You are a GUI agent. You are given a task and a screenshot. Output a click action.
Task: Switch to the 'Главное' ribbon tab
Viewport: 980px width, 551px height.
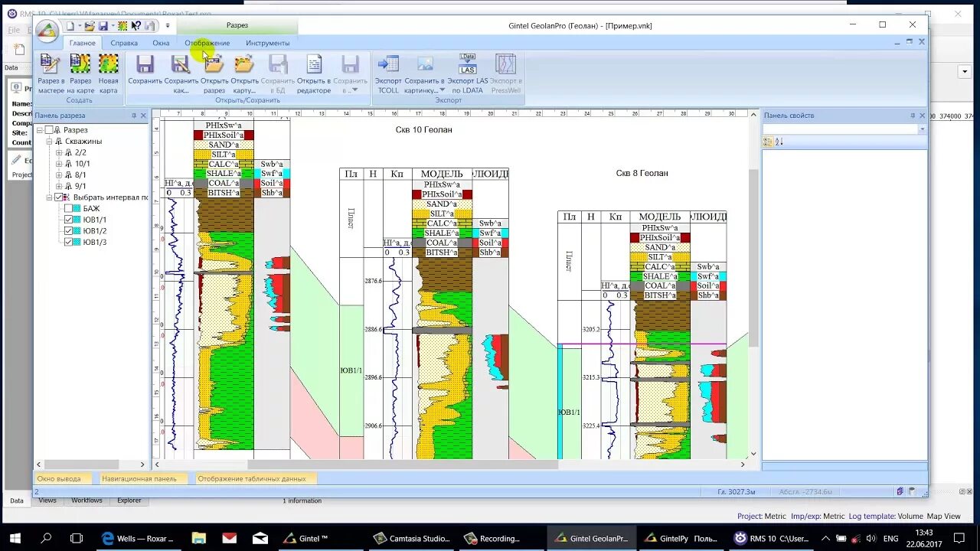(83, 44)
